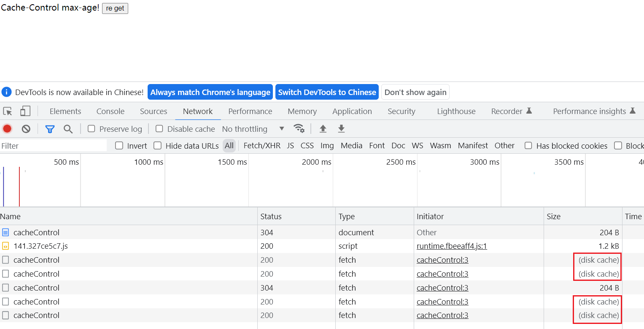Check Has blocked cookies checkbox
Screen dimensions: 644x329
coord(528,145)
